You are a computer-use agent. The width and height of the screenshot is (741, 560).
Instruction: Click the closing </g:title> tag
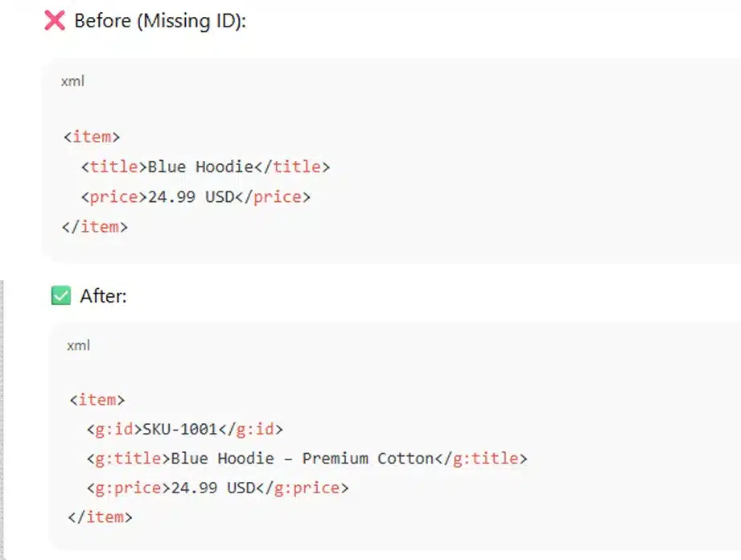click(480, 459)
